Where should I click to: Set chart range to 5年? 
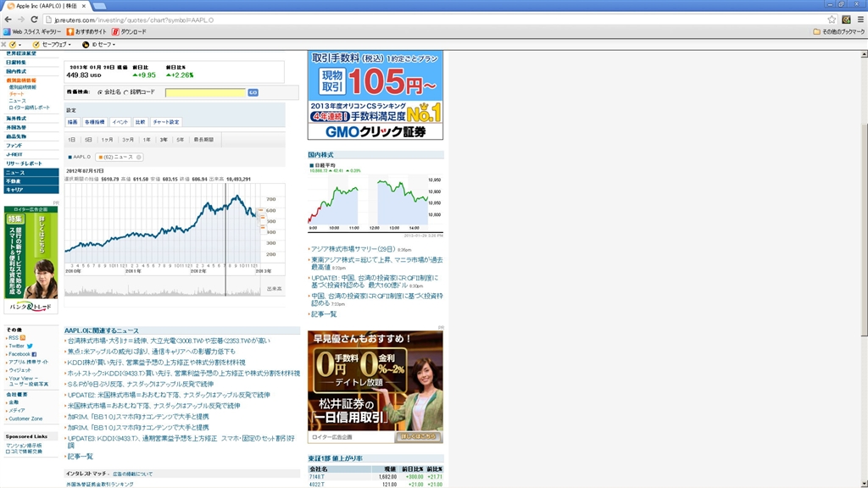[180, 140]
